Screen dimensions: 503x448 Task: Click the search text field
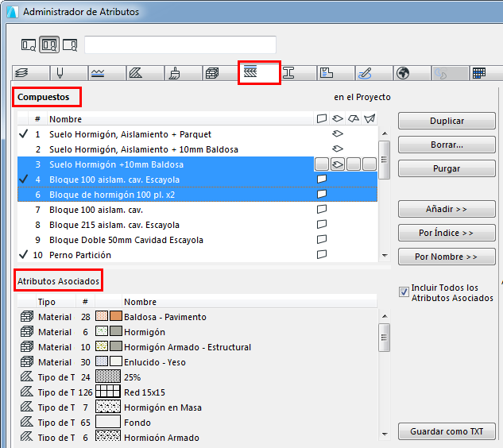(x=180, y=44)
